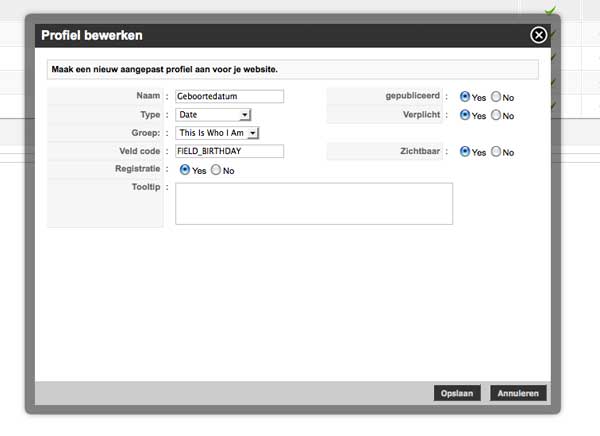The image size is (600, 436).
Task: Save the profile with Opslaan
Action: [457, 393]
